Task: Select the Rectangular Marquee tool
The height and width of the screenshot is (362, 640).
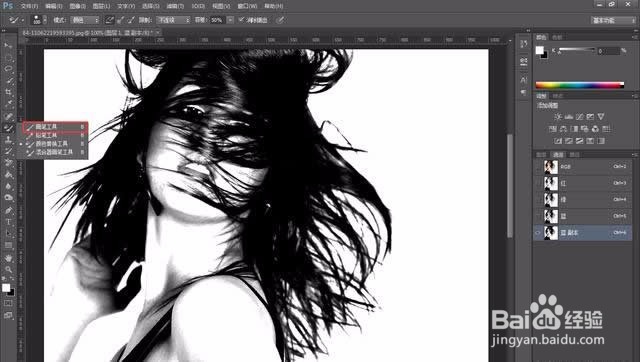Action: [x=8, y=58]
